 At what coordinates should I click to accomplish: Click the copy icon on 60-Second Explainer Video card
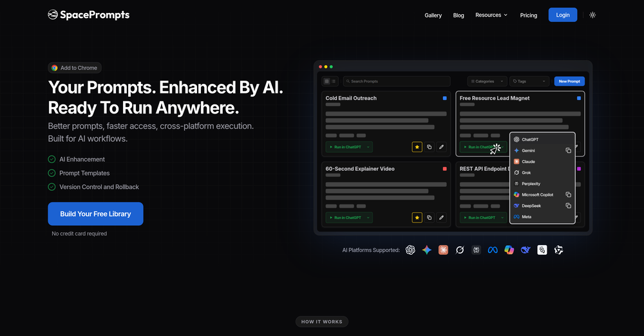430,218
